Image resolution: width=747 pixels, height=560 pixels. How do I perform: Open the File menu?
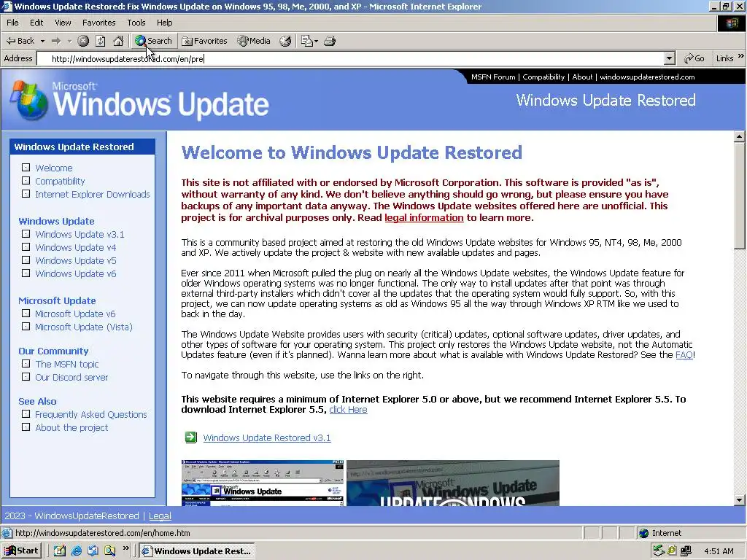(12, 23)
